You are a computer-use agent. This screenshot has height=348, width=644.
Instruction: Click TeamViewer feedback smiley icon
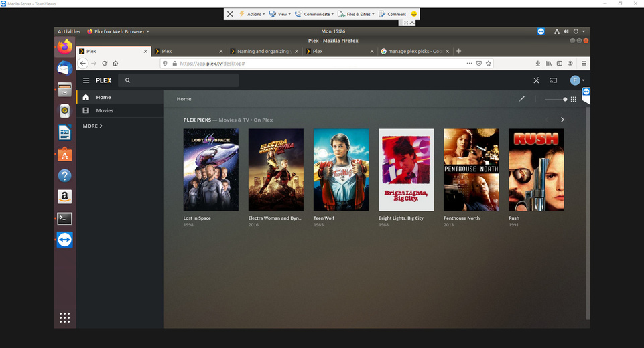(x=414, y=13)
